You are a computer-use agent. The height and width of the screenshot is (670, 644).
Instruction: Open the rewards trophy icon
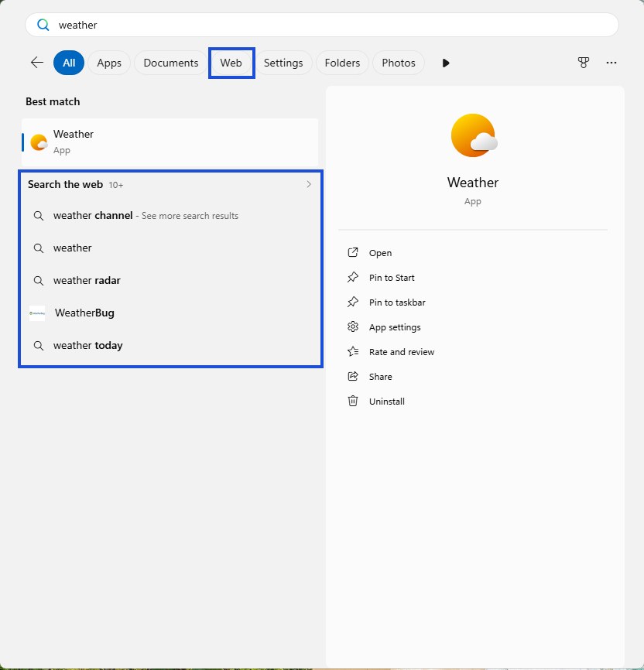coord(584,63)
